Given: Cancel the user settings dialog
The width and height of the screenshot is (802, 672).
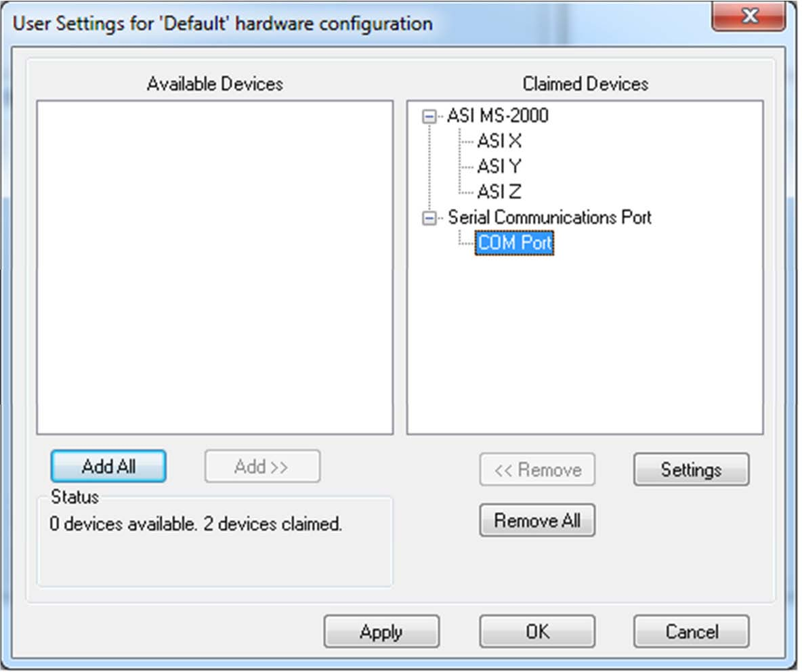Looking at the screenshot, I should coord(691,631).
